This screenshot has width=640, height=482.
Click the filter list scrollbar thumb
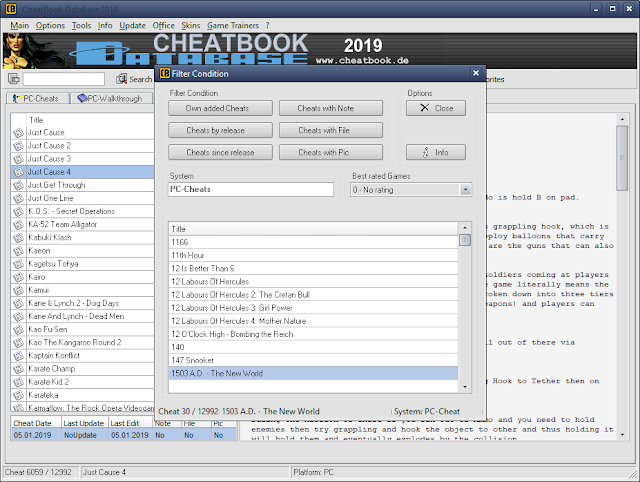[x=464, y=240]
